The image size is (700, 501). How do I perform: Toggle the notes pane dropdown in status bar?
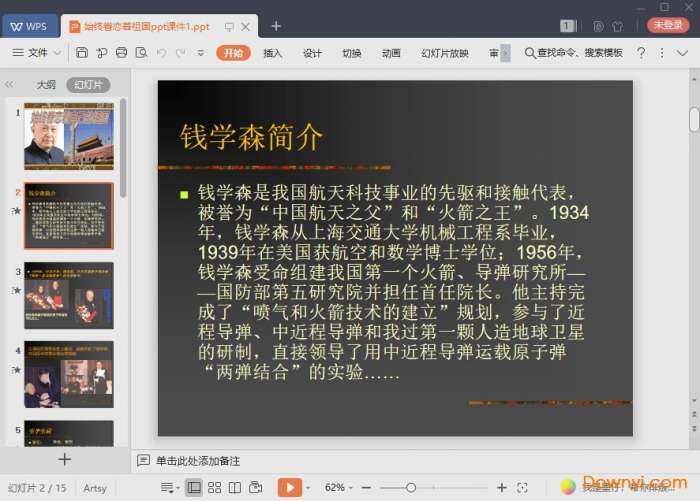pos(169,488)
